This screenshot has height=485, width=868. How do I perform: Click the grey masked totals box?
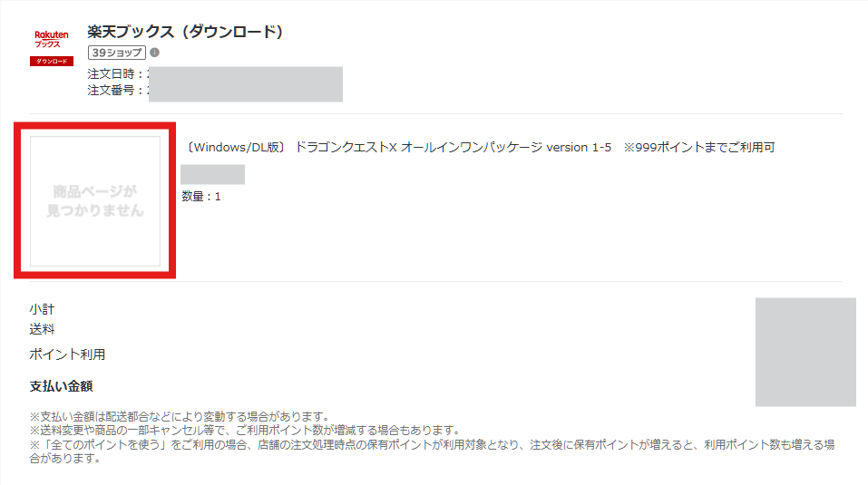[805, 353]
